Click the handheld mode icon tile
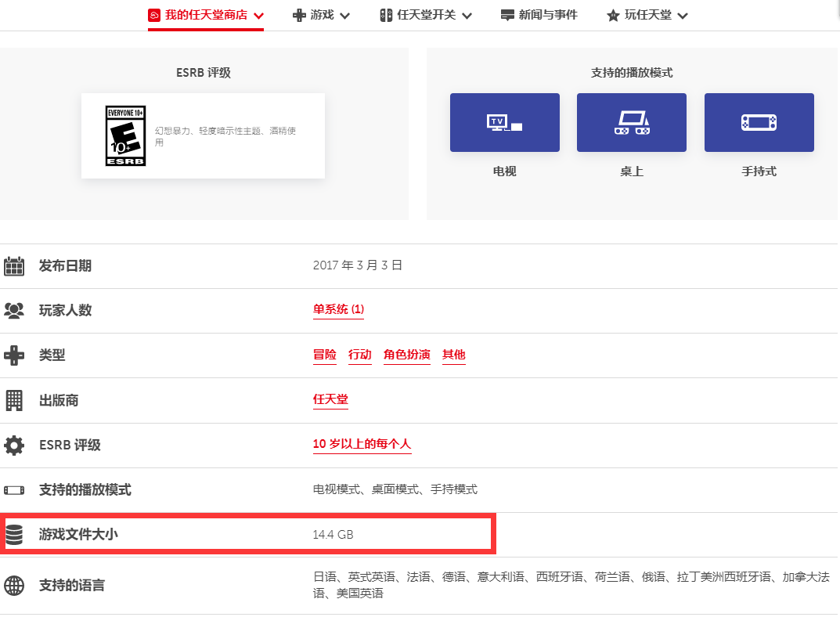Viewport: 840px width, 617px height. click(x=759, y=123)
